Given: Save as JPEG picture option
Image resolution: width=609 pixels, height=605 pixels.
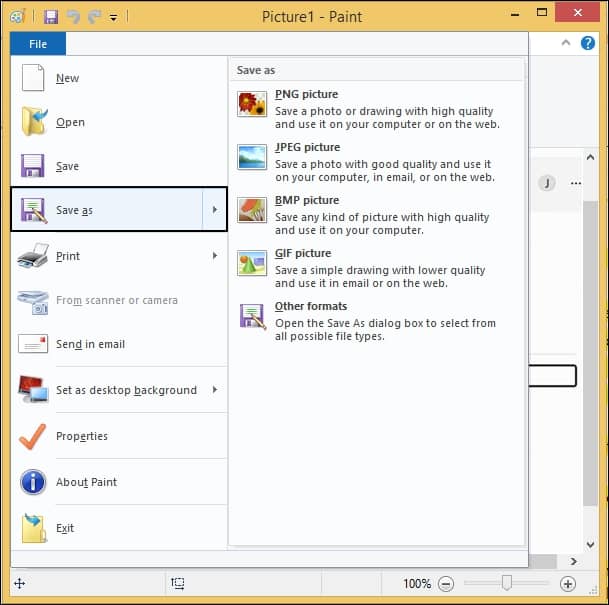Looking at the screenshot, I should pyautogui.click(x=377, y=162).
